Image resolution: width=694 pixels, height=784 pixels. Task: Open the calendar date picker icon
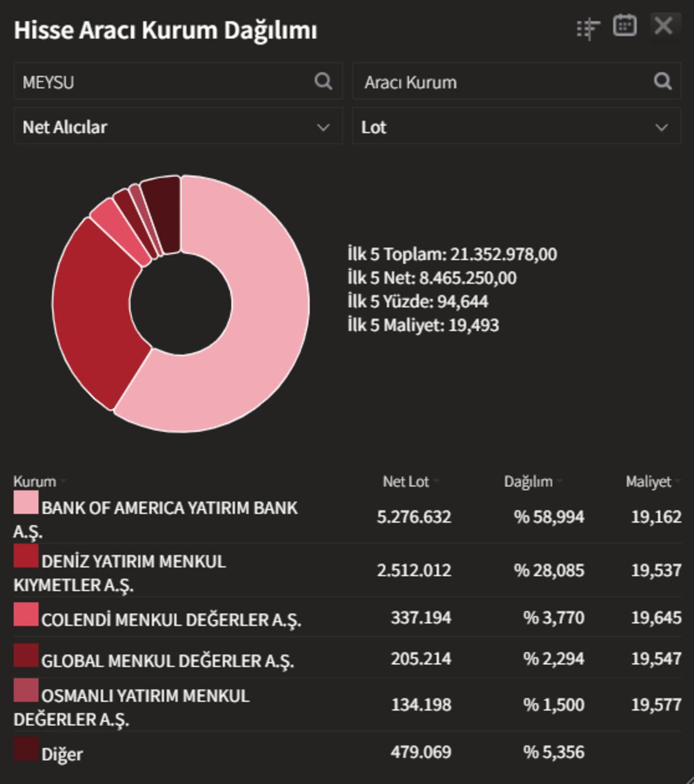[625, 26]
